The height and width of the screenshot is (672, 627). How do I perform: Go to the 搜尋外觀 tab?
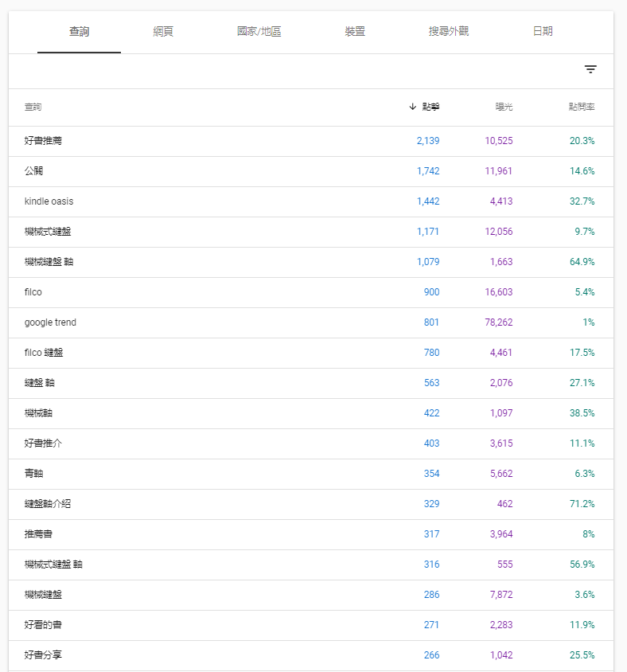point(448,32)
